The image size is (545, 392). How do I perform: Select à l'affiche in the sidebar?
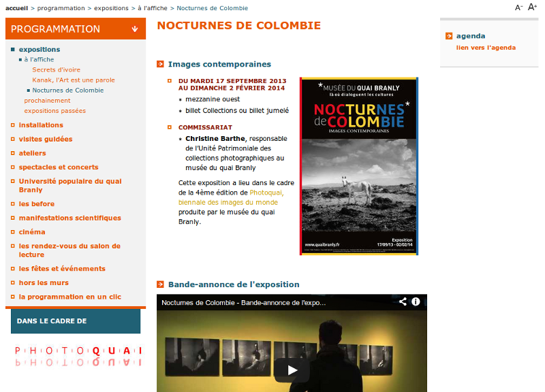click(39, 59)
